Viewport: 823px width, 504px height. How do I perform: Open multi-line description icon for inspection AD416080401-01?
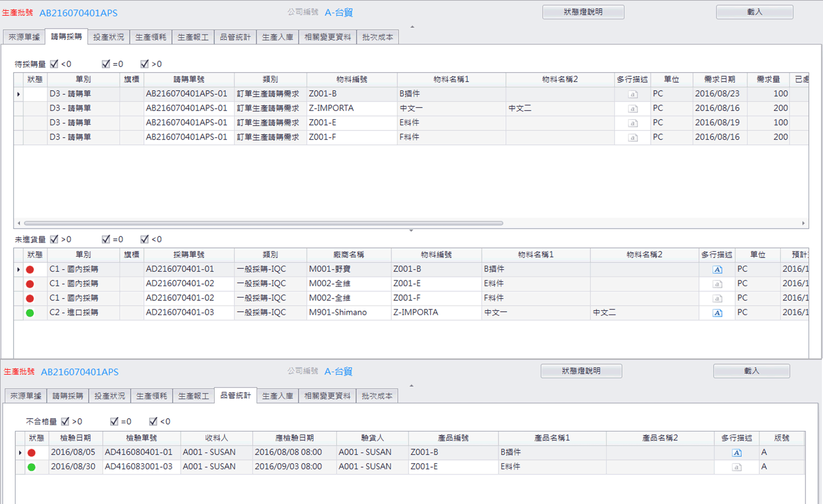[x=737, y=452]
